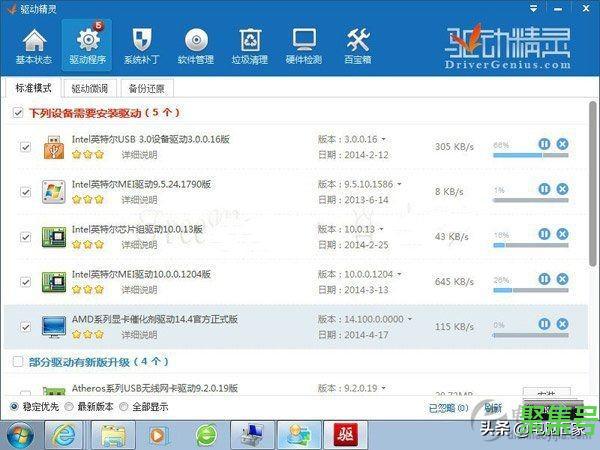
Task: Open the 系统补丁 shield section
Action: (141, 47)
